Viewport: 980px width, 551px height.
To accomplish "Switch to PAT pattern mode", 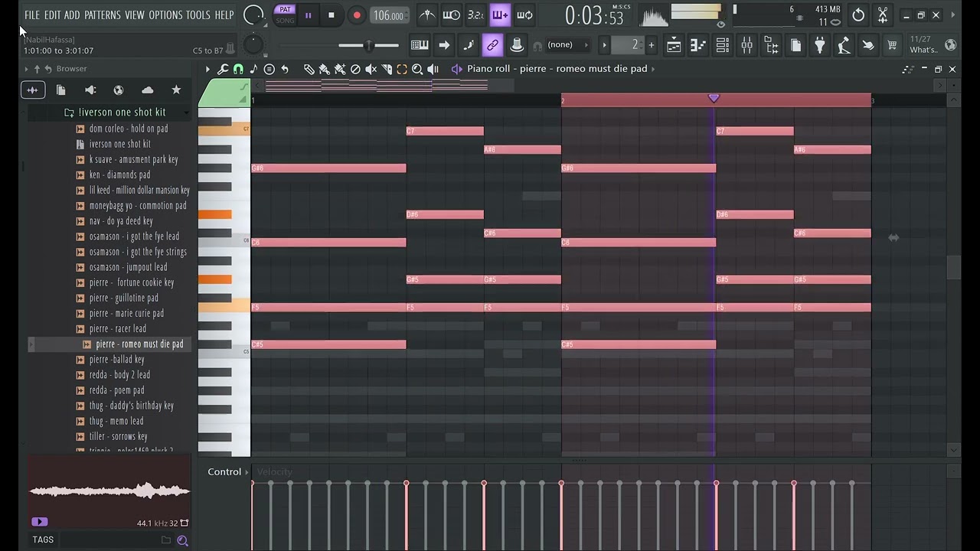I will (x=285, y=9).
